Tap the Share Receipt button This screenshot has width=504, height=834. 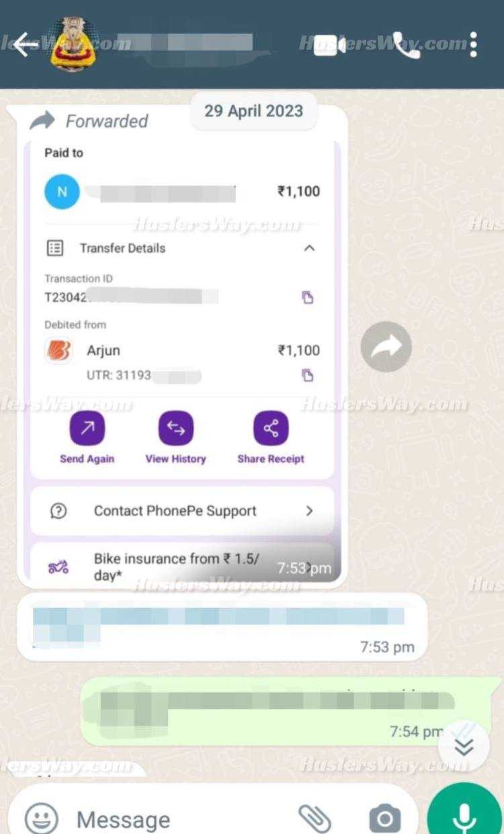[271, 438]
